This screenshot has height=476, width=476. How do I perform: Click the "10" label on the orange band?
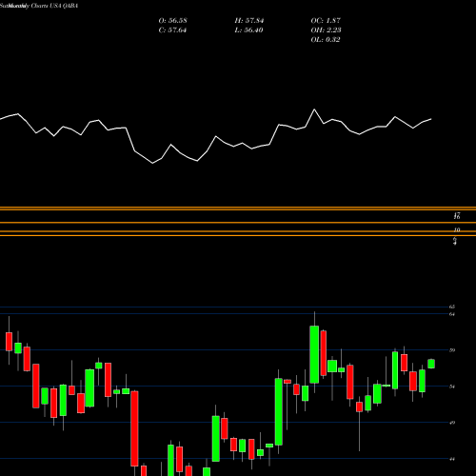(x=457, y=229)
